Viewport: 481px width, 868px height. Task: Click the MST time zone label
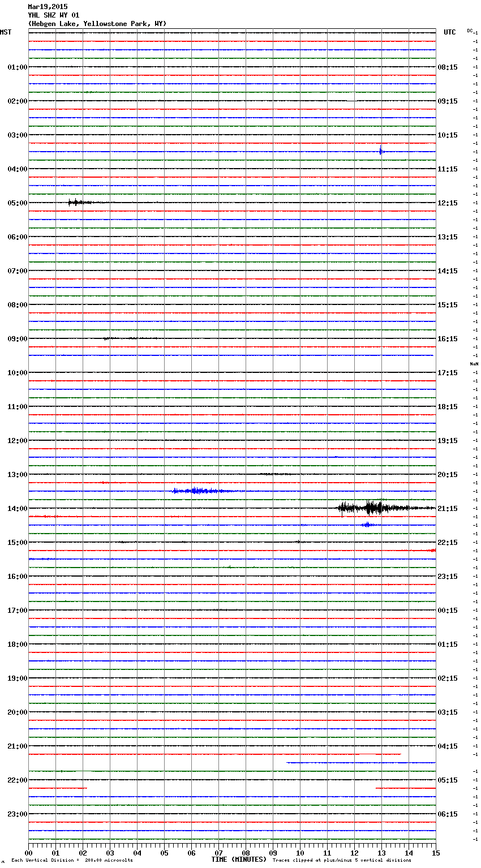point(6,32)
